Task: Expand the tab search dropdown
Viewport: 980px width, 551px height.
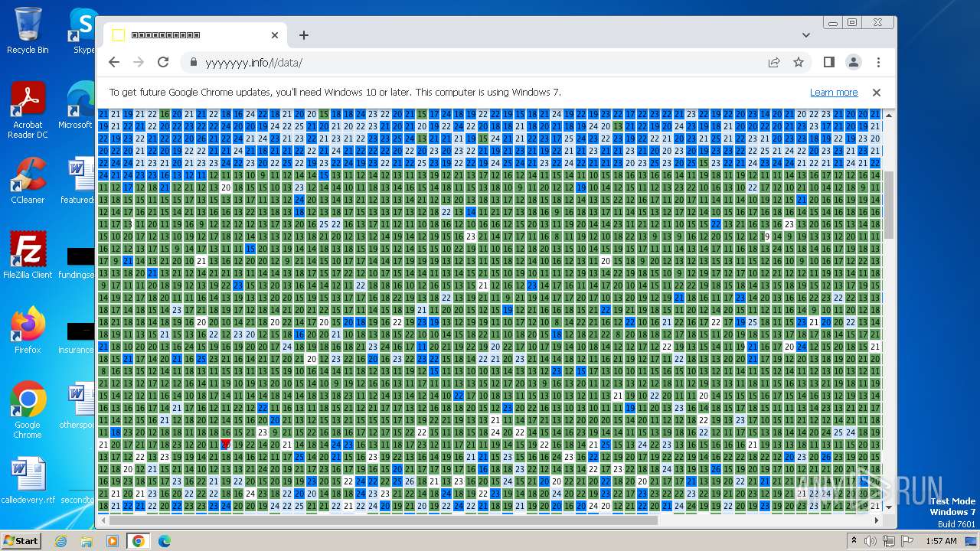Action: 805,35
